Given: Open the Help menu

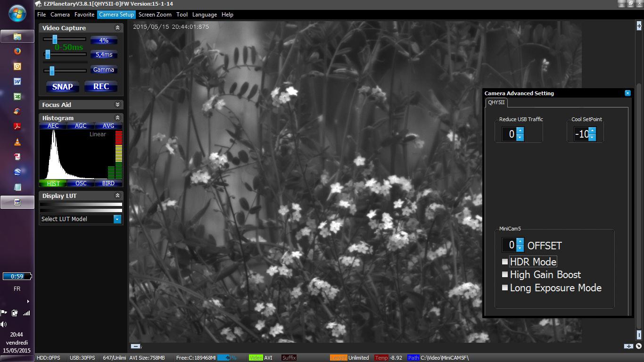Looking at the screenshot, I should 227,15.
